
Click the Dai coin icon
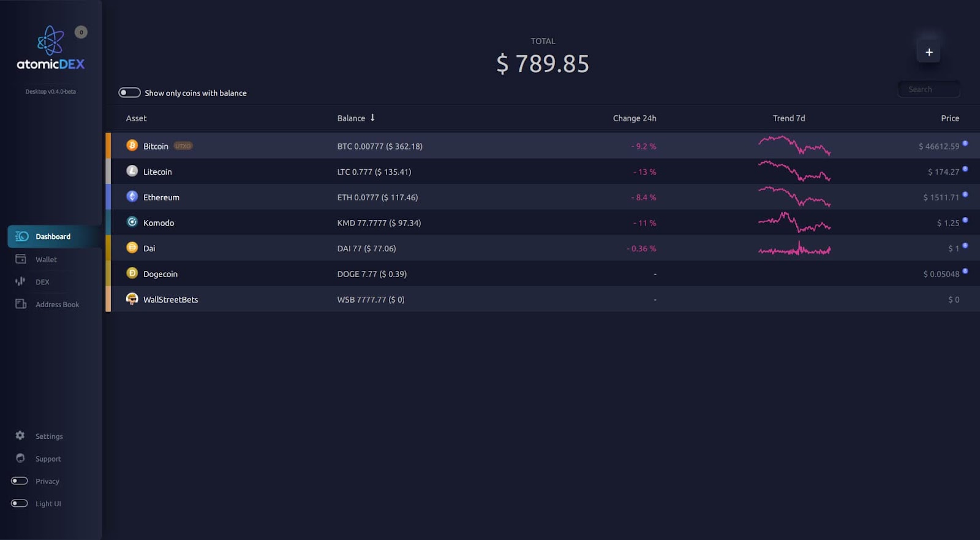(132, 248)
